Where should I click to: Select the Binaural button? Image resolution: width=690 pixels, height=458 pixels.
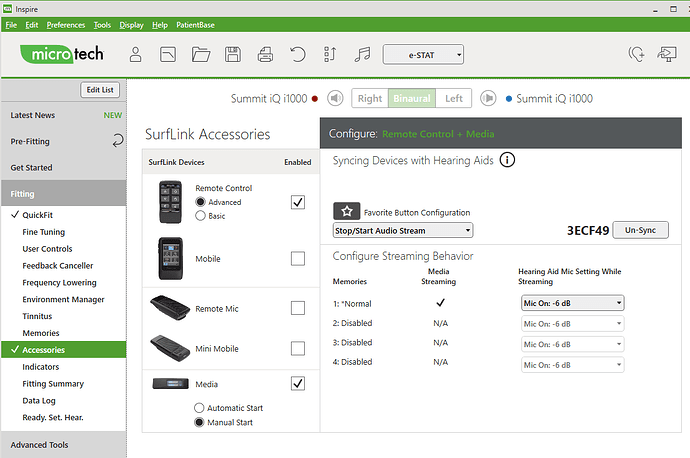[x=412, y=98]
